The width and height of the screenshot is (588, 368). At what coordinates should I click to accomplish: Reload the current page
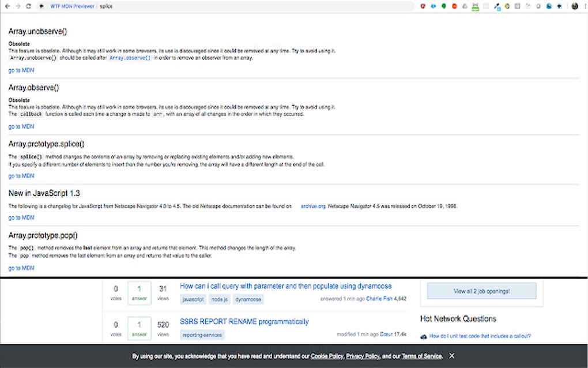[29, 6]
